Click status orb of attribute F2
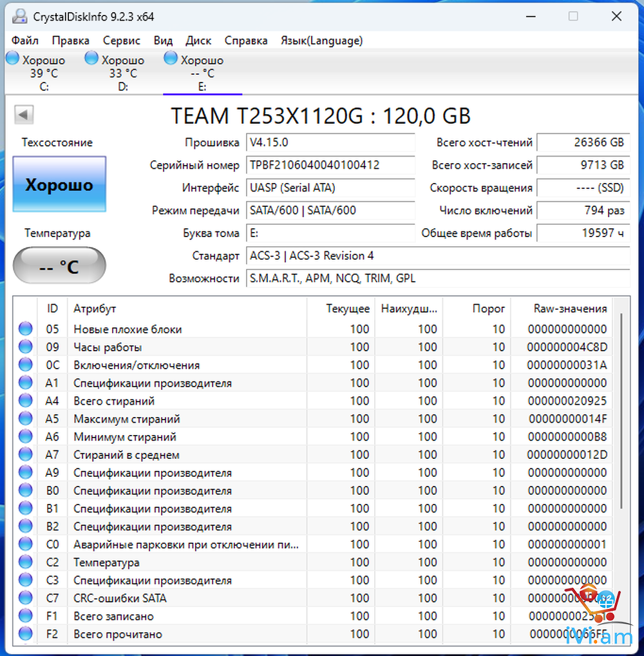 26,634
